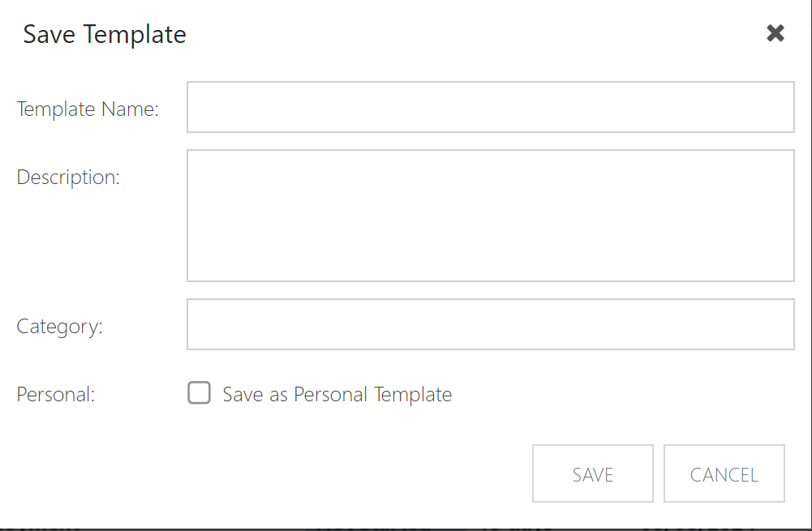Click inside the Description text area
Viewport: 812px width, 531px height.
pyautogui.click(x=491, y=216)
